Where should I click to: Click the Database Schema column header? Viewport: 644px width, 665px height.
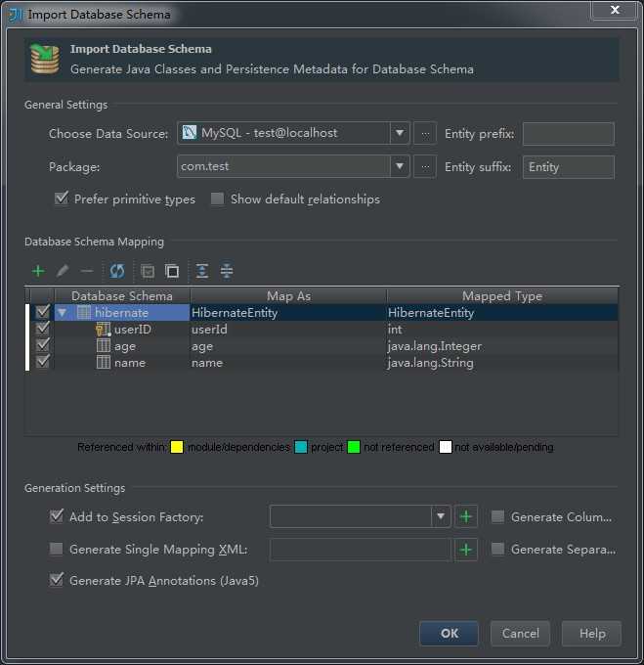pyautogui.click(x=122, y=295)
